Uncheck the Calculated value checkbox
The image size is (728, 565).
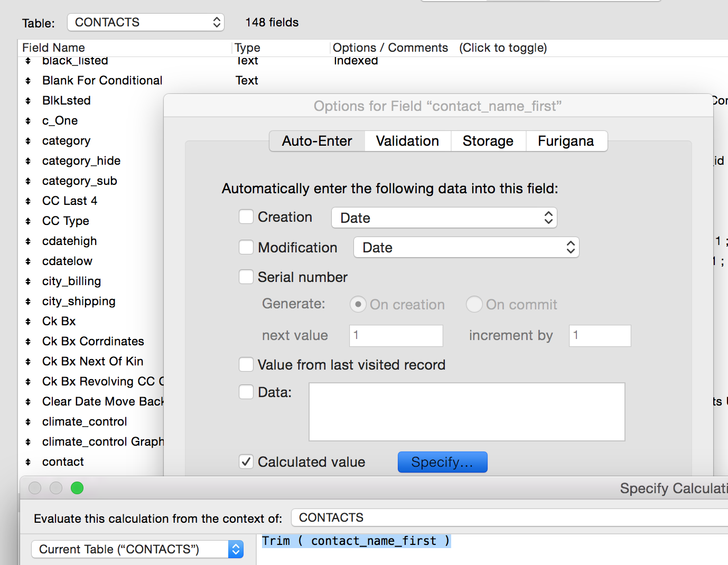(246, 462)
